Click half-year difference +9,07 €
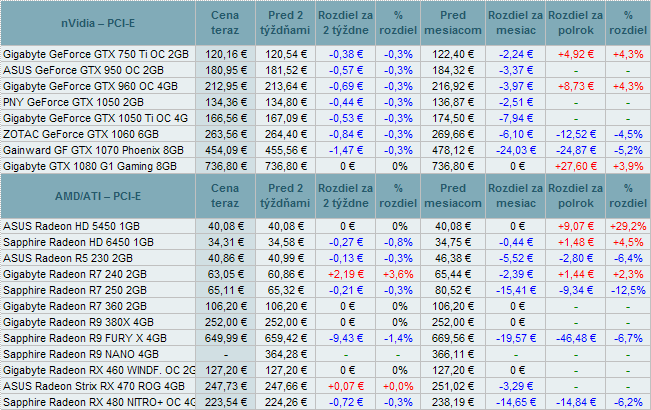651x410 pixels. click(576, 226)
